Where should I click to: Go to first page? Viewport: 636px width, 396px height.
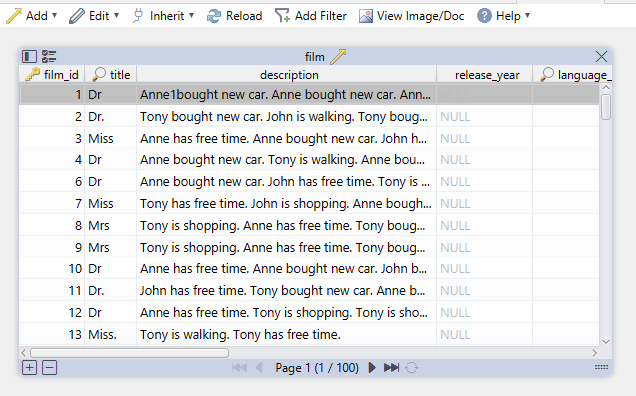239,368
